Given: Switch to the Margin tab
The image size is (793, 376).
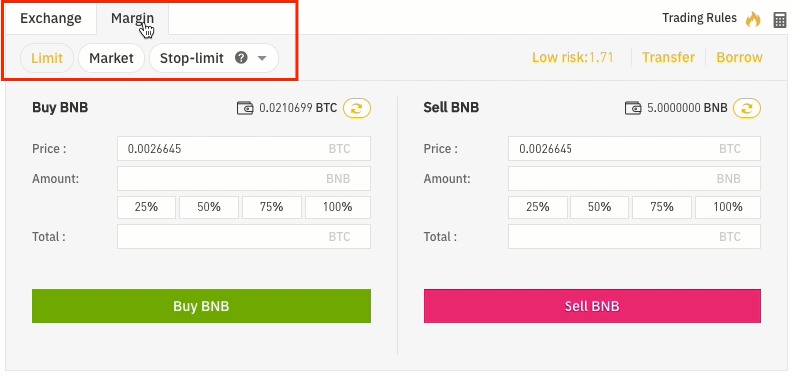Looking at the screenshot, I should coord(133,18).
